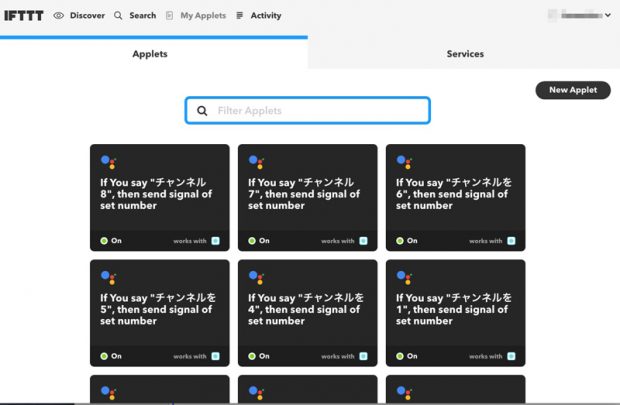Toggle the On status of the チャンネル 8 applet
The height and width of the screenshot is (405, 620).
[111, 241]
